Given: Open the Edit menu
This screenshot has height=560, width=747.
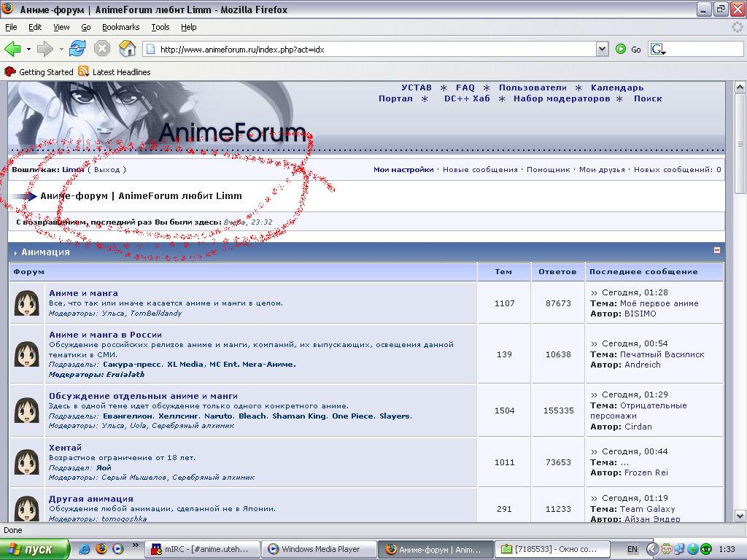Looking at the screenshot, I should (35, 27).
